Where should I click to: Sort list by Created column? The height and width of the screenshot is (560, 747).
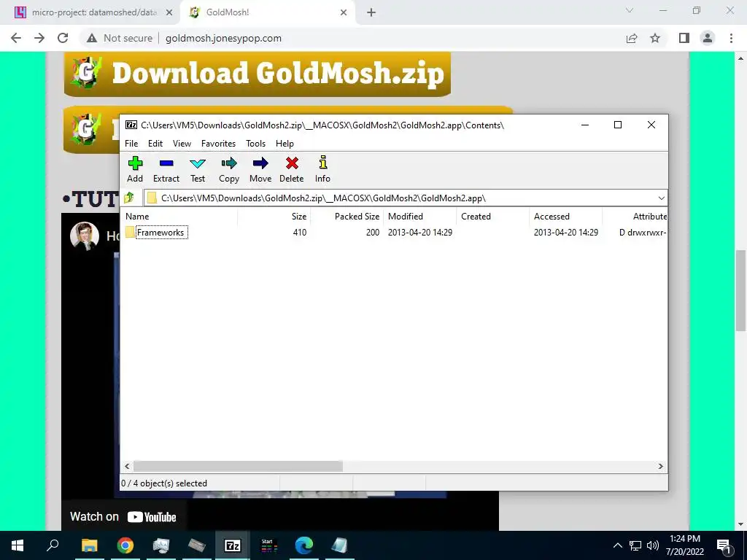click(492, 216)
